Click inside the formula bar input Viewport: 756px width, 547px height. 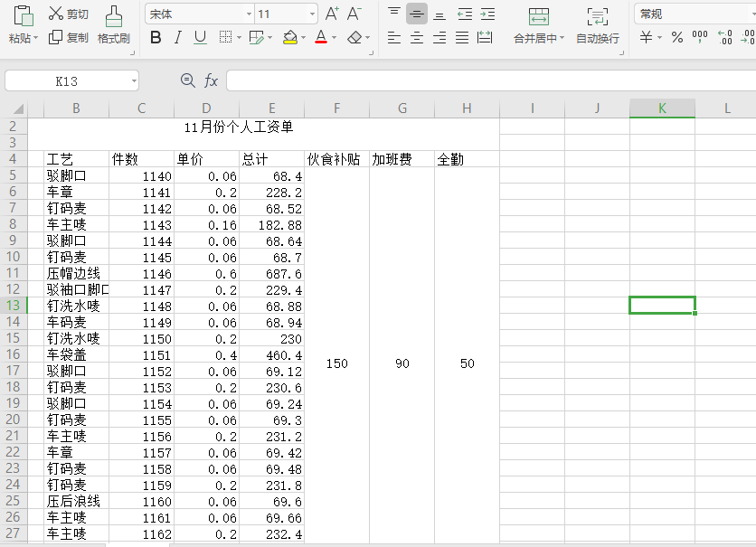coord(491,80)
